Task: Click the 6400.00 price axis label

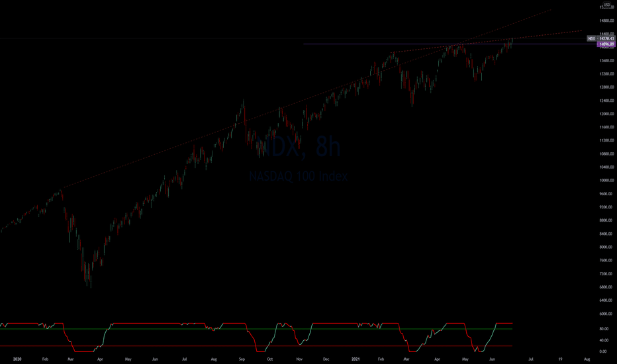Action: [606, 300]
